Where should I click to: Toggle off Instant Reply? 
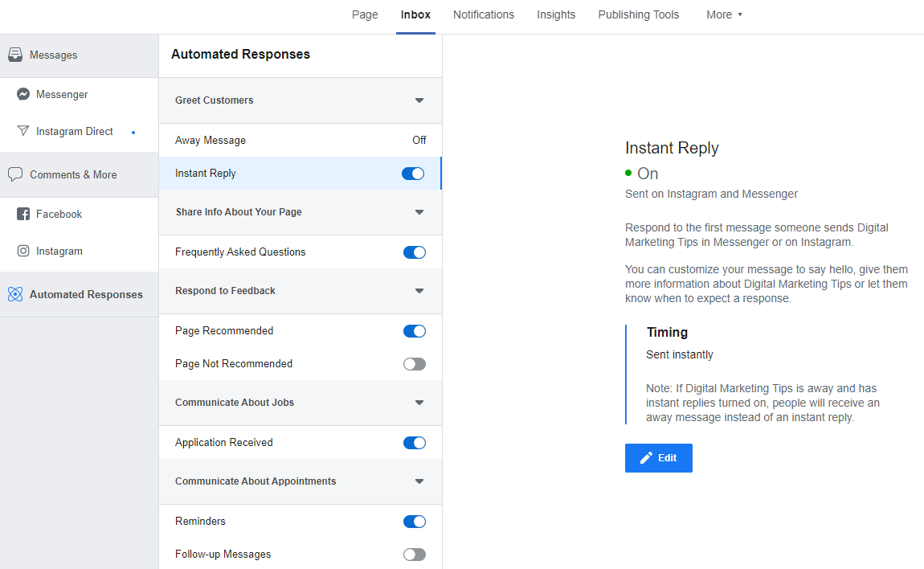point(412,173)
